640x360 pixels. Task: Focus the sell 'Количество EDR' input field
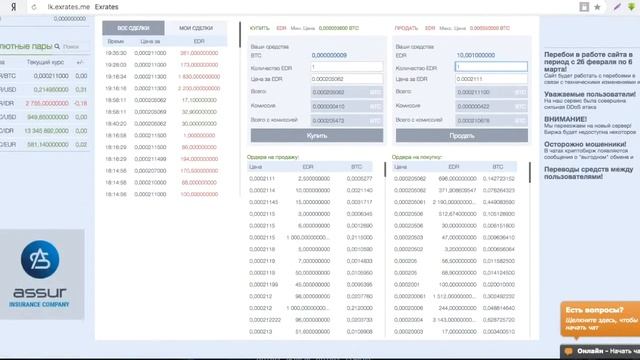click(x=491, y=67)
